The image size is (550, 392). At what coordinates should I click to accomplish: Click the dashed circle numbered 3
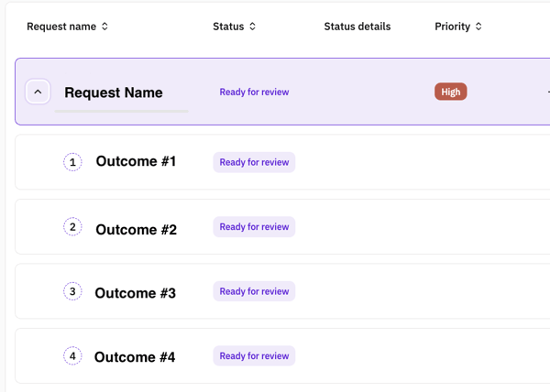pyautogui.click(x=72, y=291)
